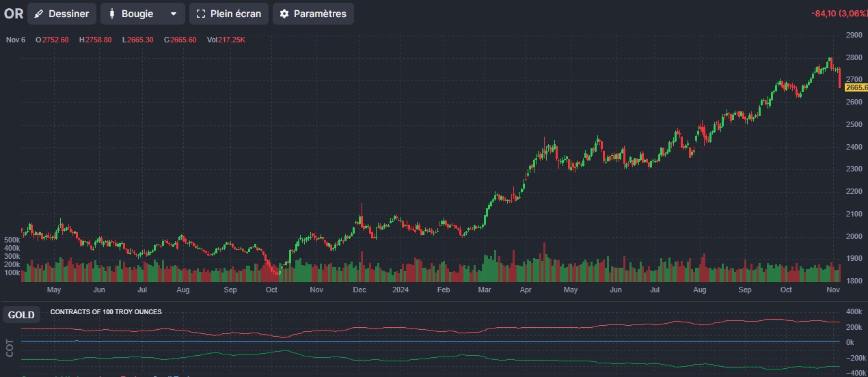868x377 pixels.
Task: Click the vertical COT panel label
Action: (10, 348)
